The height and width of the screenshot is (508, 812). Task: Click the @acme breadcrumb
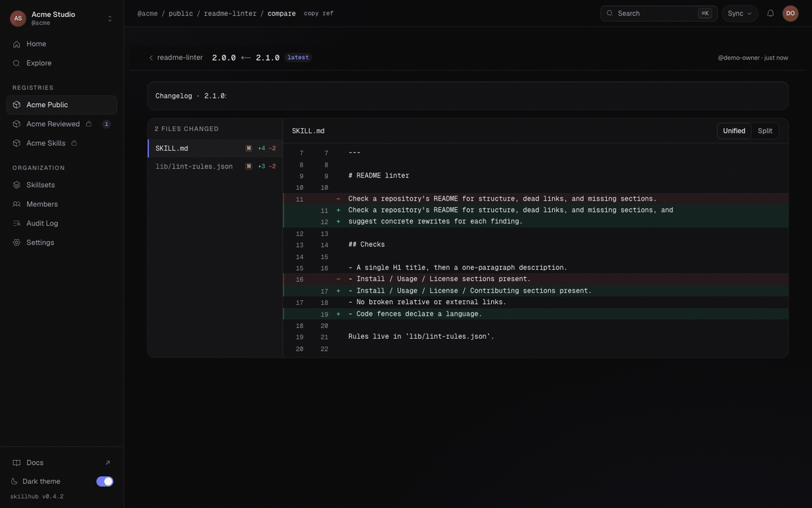coord(148,14)
